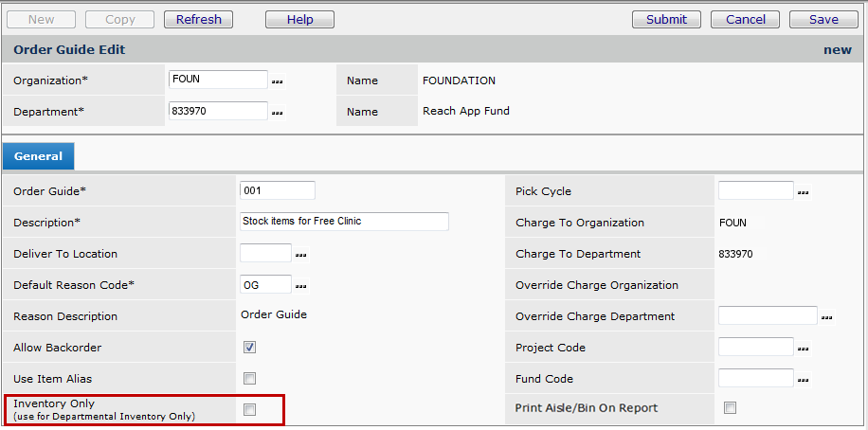Screen dimensions: 868x430
Task: Enable the Use Item Alias checkbox
Action: pos(249,379)
